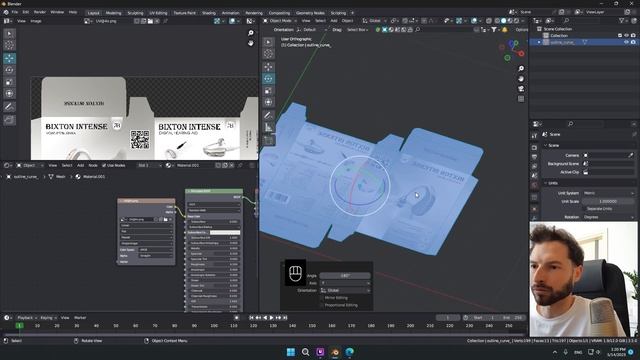
Task: Select the Transform tool in the 3D viewport
Action: 268,102
